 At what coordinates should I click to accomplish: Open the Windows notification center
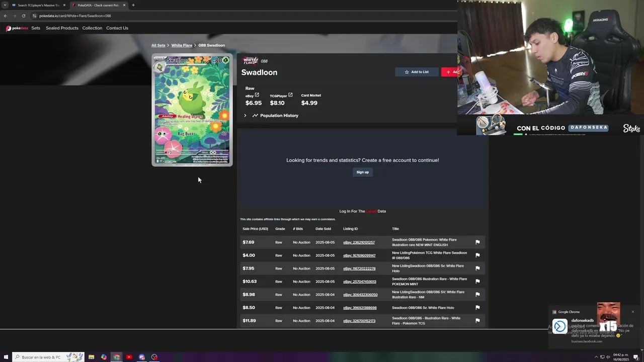click(636, 357)
